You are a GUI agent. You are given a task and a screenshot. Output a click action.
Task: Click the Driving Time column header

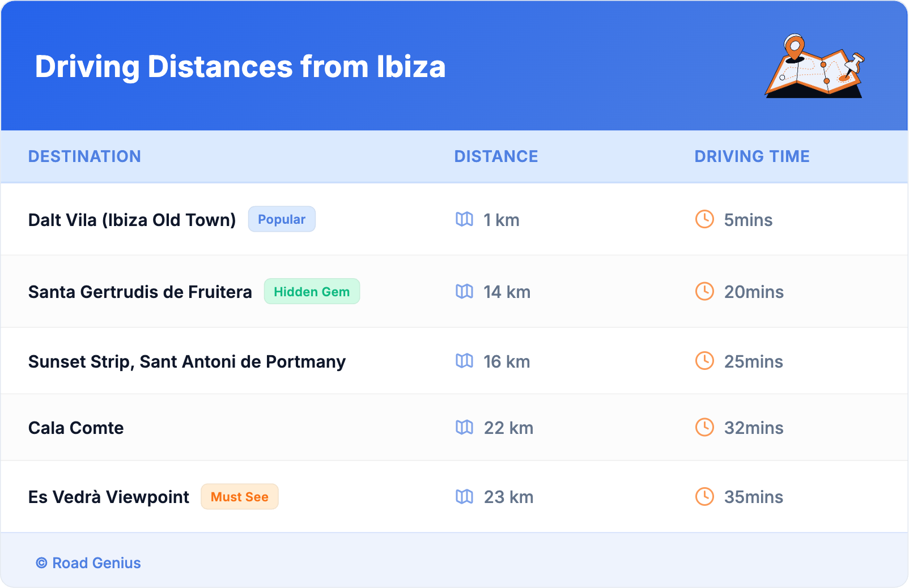coord(751,156)
